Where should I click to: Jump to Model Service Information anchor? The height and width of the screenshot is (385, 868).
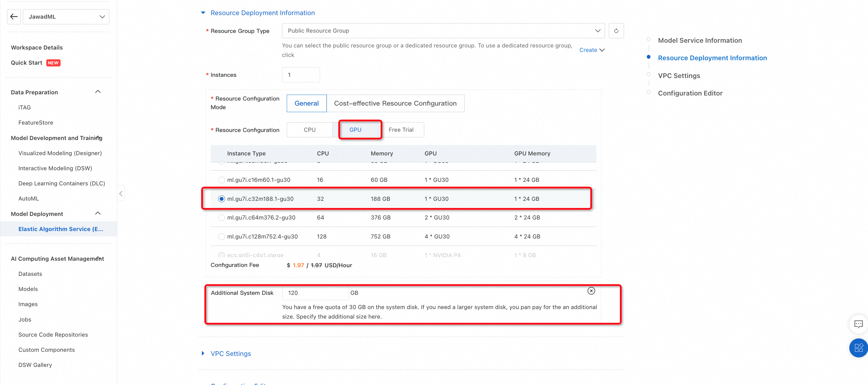699,40
